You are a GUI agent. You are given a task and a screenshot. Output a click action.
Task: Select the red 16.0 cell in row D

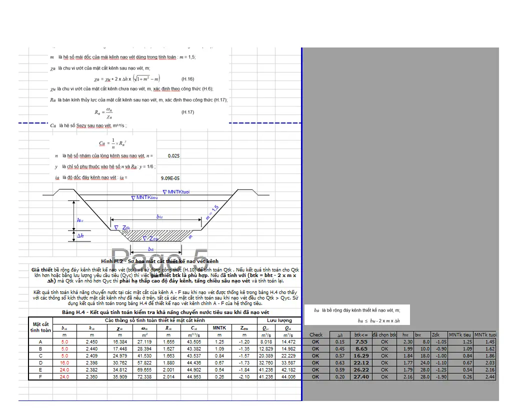click(x=64, y=363)
